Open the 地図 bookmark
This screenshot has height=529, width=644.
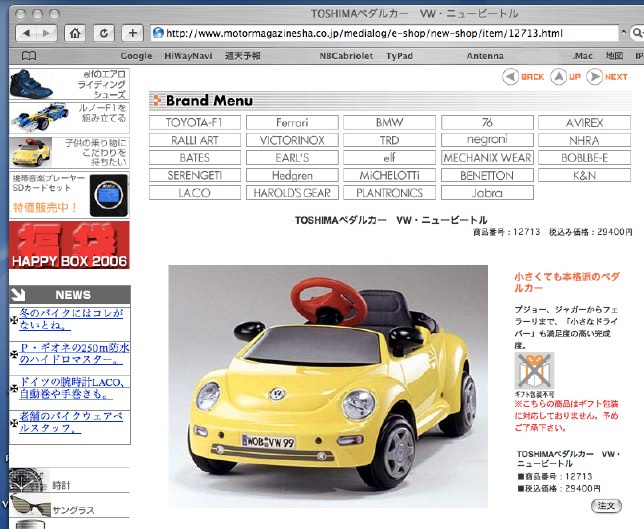coord(614,56)
